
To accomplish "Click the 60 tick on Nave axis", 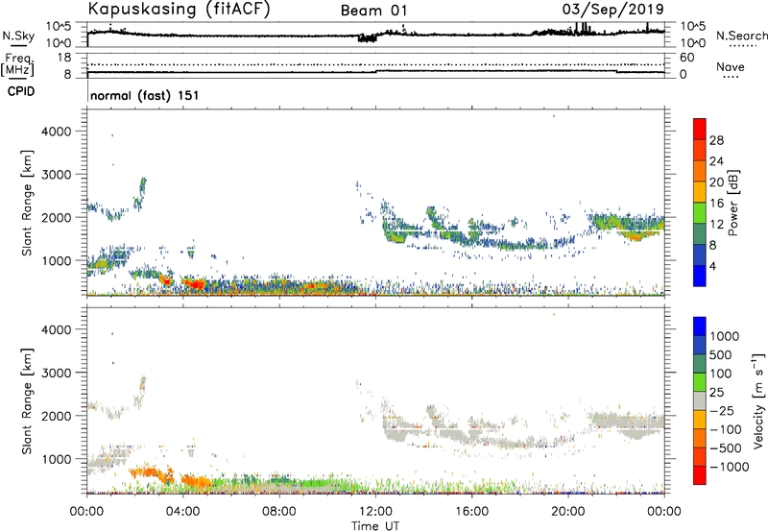I will pyautogui.click(x=686, y=58).
